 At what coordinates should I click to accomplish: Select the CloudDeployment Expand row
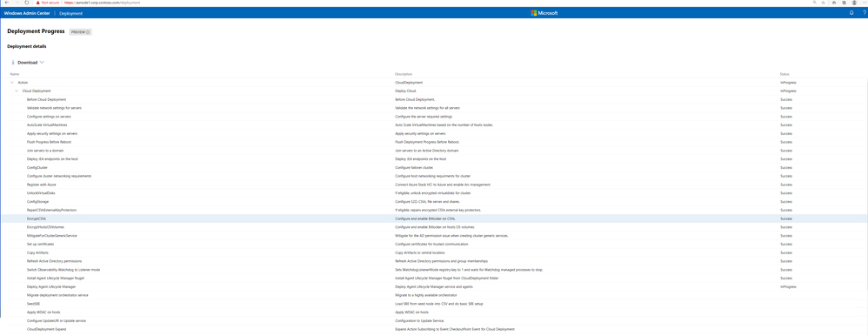coord(434,329)
